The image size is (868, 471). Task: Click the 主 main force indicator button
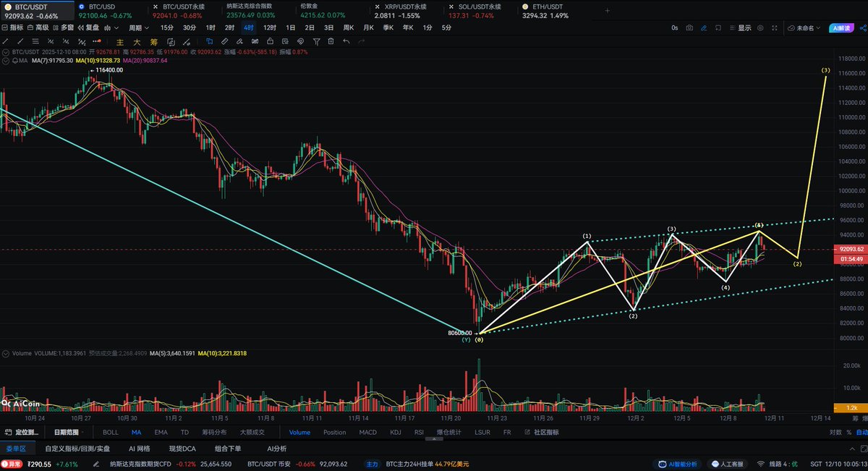pyautogui.click(x=120, y=42)
